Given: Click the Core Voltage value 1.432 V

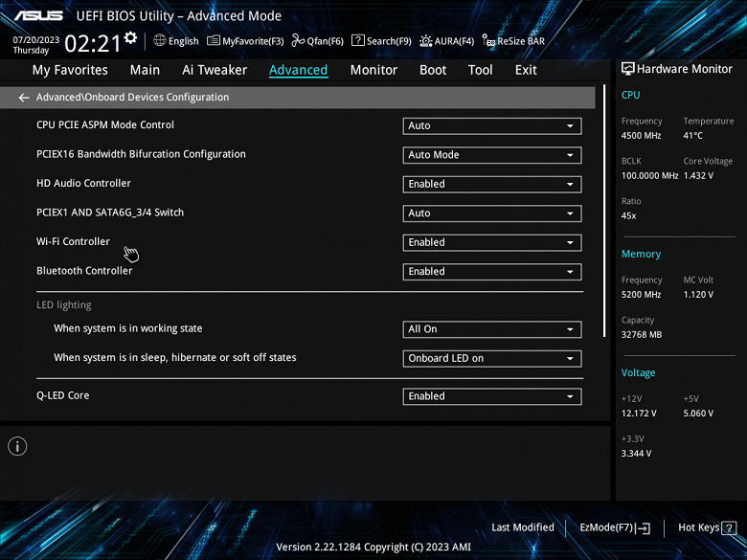Looking at the screenshot, I should point(698,176).
